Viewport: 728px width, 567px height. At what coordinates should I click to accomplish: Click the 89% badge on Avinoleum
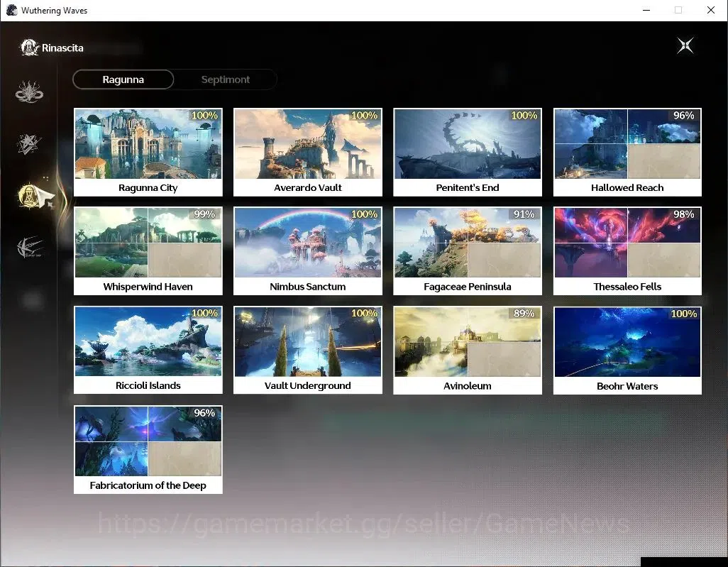pyautogui.click(x=524, y=314)
